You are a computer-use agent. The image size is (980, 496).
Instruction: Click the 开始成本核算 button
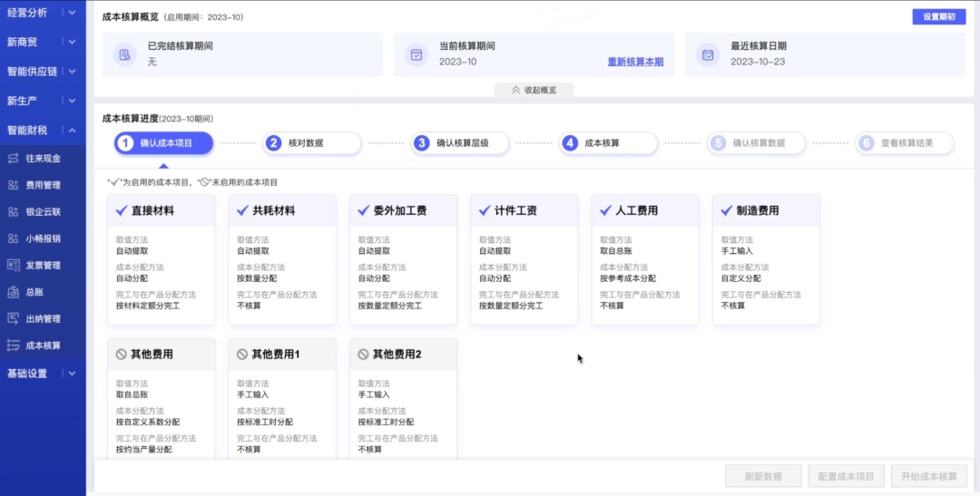coord(929,476)
